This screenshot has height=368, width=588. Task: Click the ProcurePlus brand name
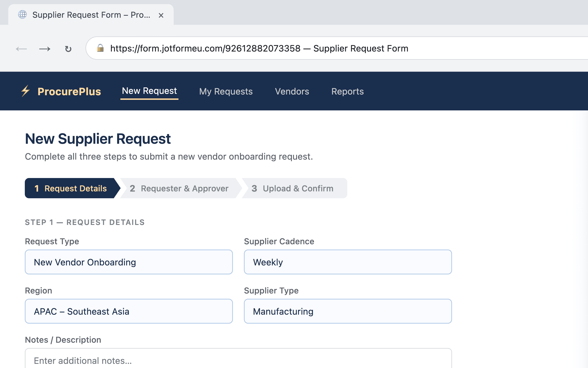pos(69,92)
